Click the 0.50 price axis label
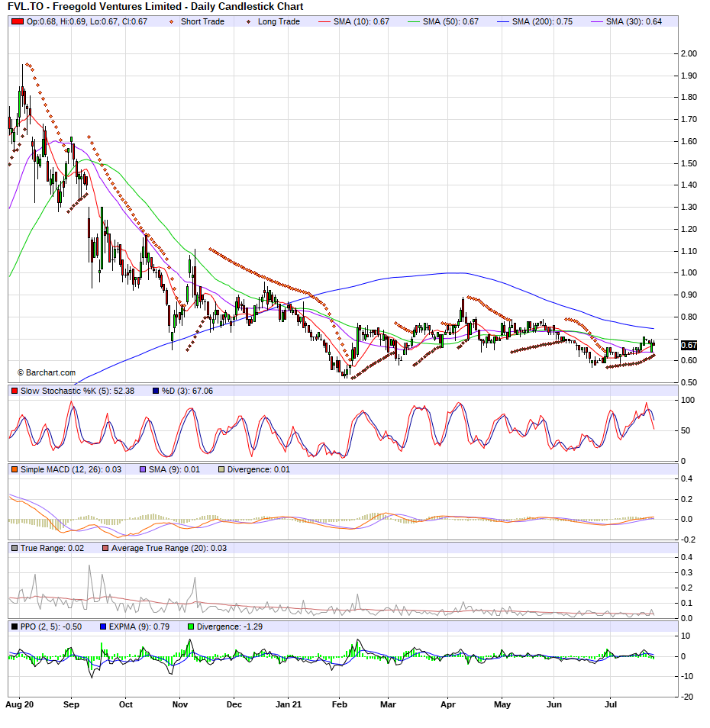The width and height of the screenshot is (710, 728). coord(689,382)
